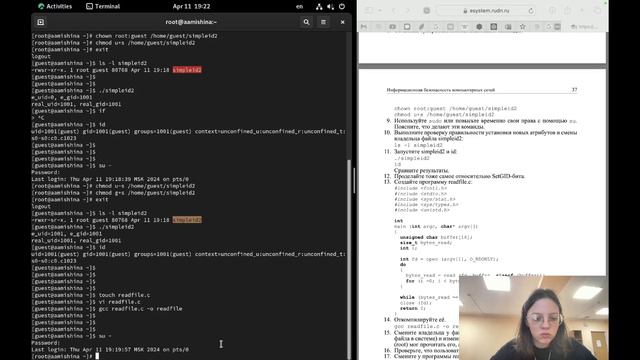This screenshot has width=640, height=360.
Task: Click 'Last login: Thu Apr 11 19:19:57' line
Action: tap(110, 349)
